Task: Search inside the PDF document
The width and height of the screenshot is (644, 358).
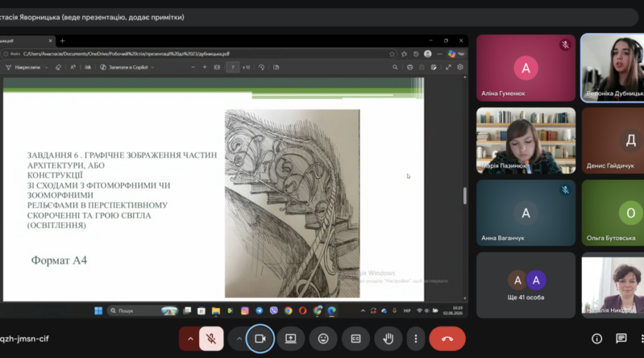Action: click(x=395, y=67)
